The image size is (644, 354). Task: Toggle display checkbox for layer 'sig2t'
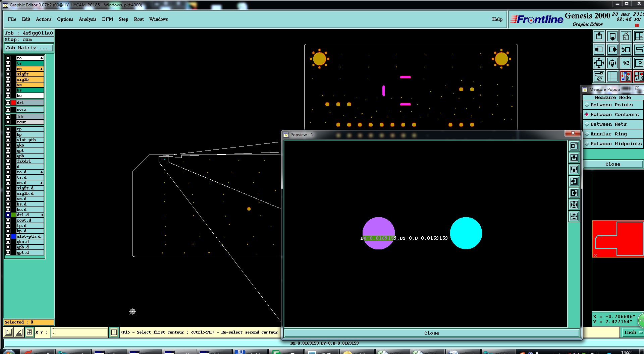point(8,74)
